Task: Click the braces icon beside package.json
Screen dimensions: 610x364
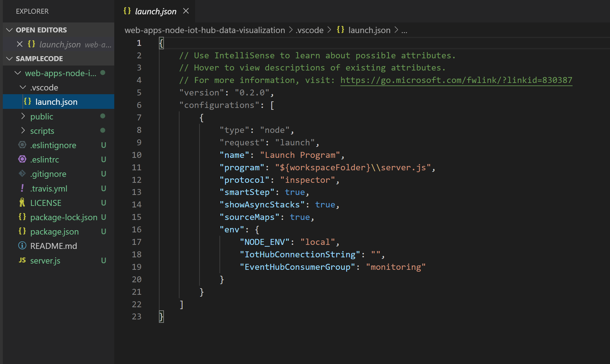Action: pos(22,231)
